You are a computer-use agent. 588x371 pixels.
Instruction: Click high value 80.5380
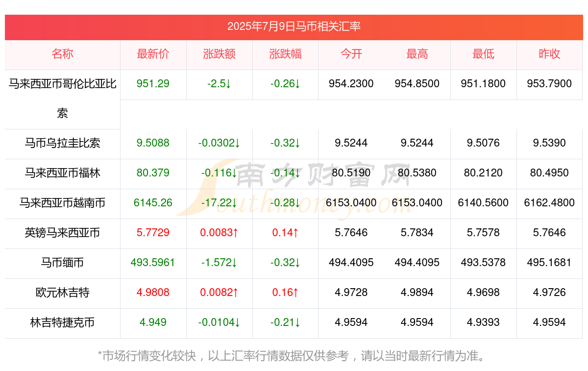tap(417, 173)
